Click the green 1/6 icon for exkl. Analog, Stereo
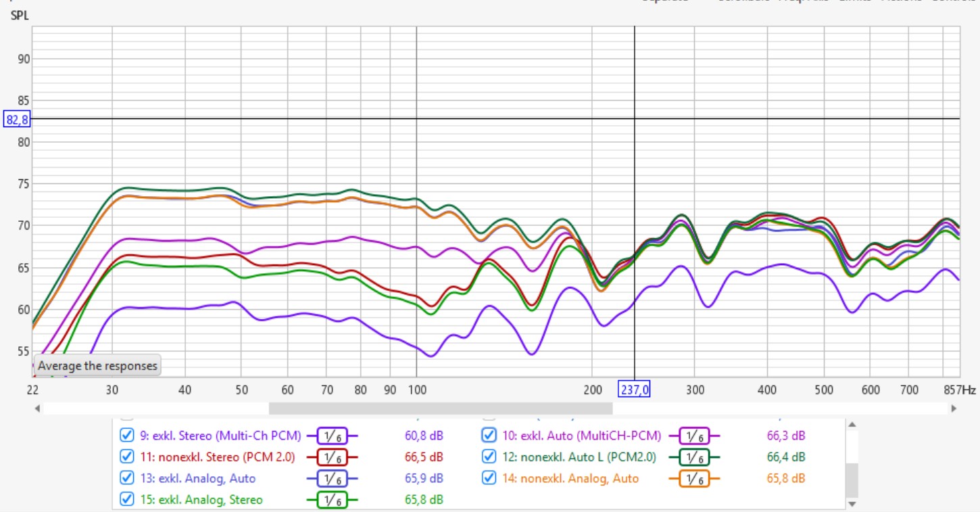Screen dimensions: 980x512 coord(331,501)
